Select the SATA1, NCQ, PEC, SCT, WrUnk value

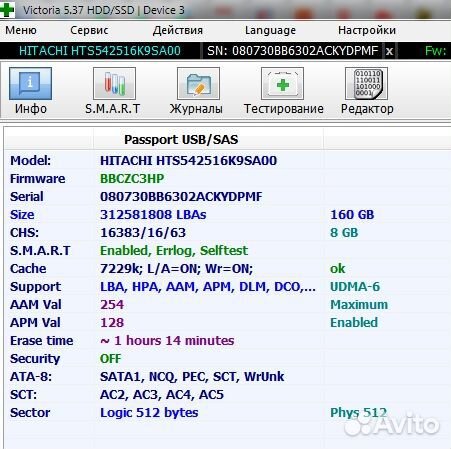(192, 377)
